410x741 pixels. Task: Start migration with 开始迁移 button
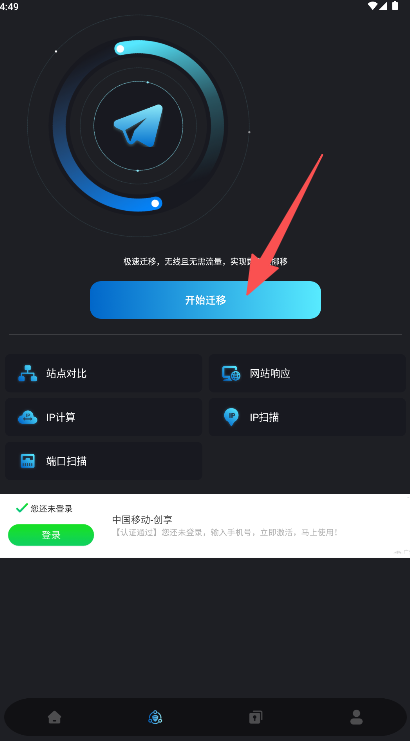tap(205, 300)
